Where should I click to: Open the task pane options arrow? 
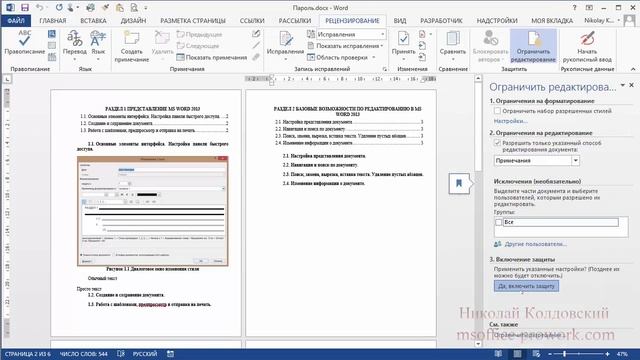(x=622, y=85)
